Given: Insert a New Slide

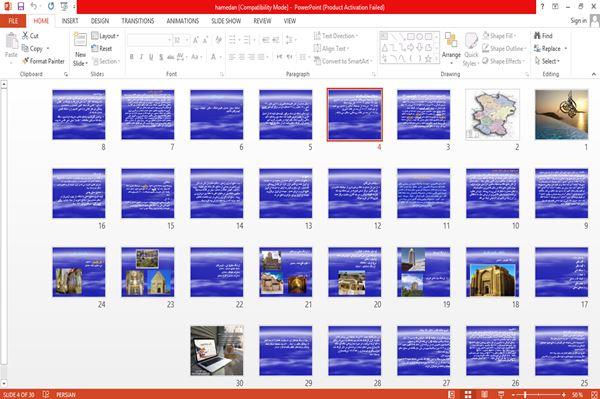Looking at the screenshot, I should [80, 50].
